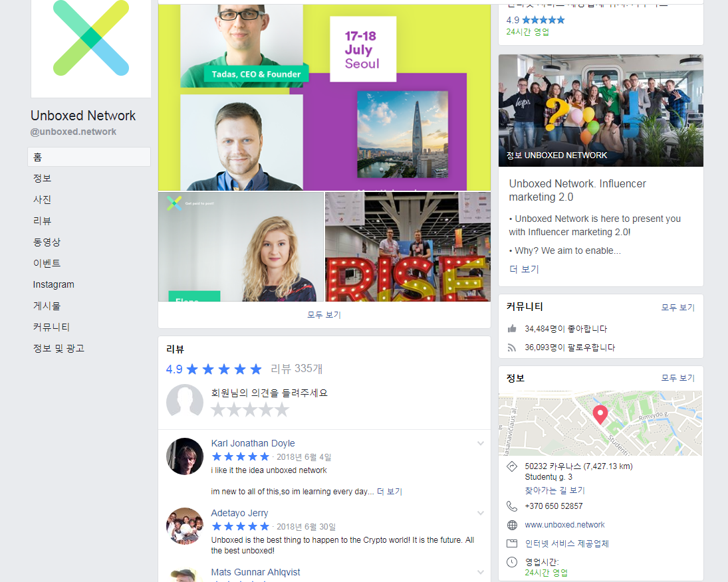The width and height of the screenshot is (728, 582).
Task: Open Adetayo Jerry's profile name
Action: pyautogui.click(x=239, y=513)
